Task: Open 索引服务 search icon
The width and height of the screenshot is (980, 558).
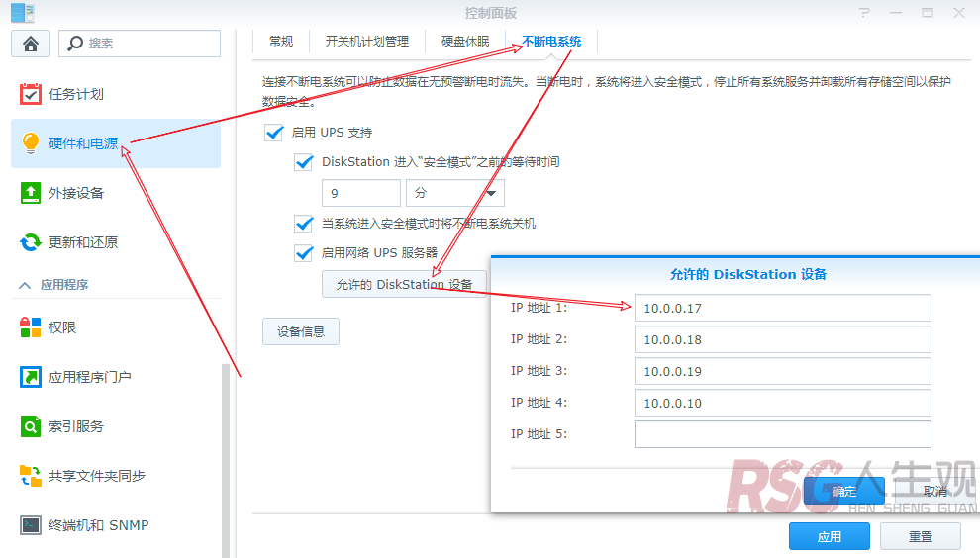Action: (x=30, y=426)
